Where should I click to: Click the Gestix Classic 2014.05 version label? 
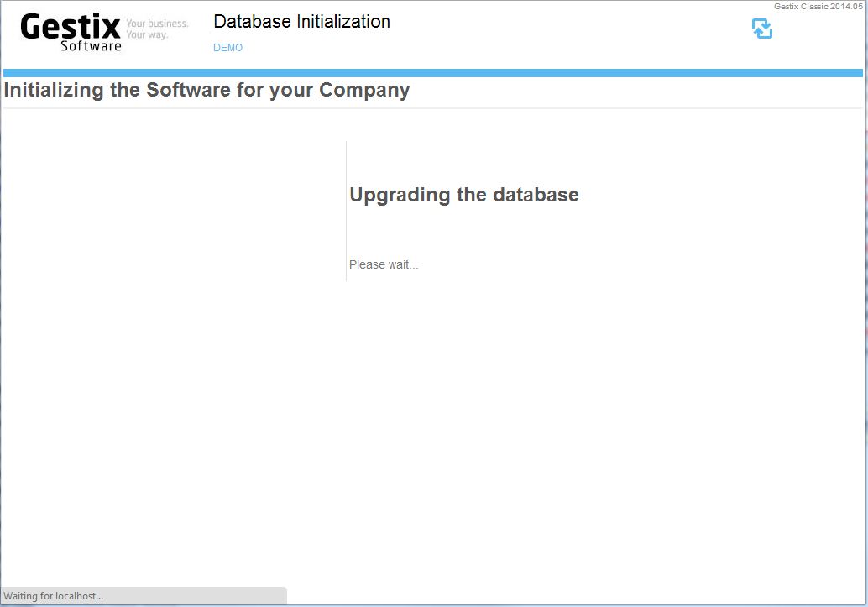818,7
